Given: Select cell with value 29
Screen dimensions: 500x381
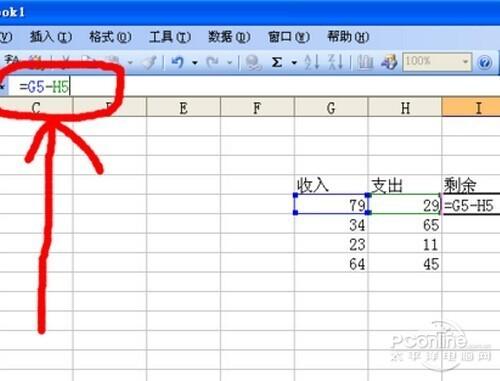Looking at the screenshot, I should 405,204.
